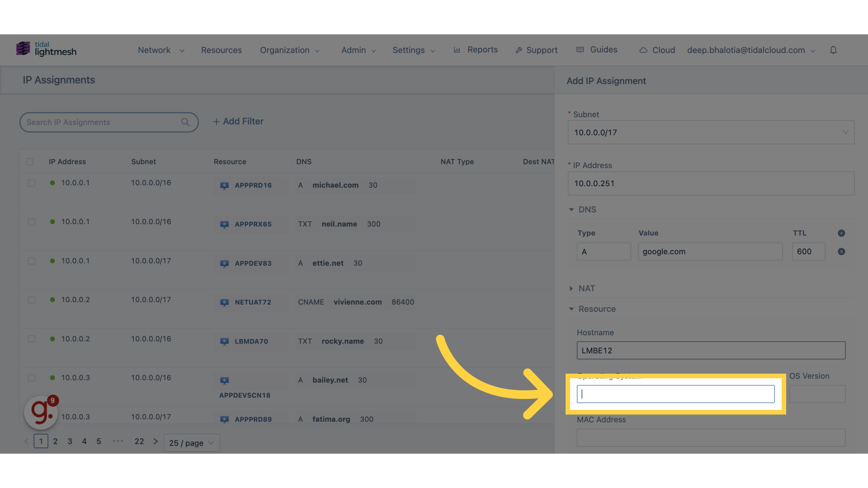The width and height of the screenshot is (868, 488).
Task: Focus the Search IP Assignments field
Action: click(109, 122)
